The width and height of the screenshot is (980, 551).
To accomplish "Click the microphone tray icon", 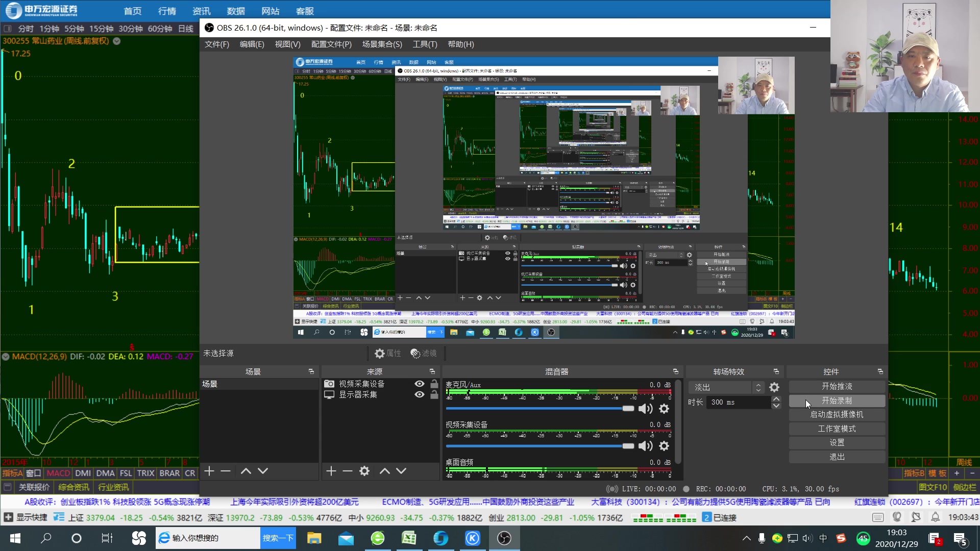I will 762,538.
